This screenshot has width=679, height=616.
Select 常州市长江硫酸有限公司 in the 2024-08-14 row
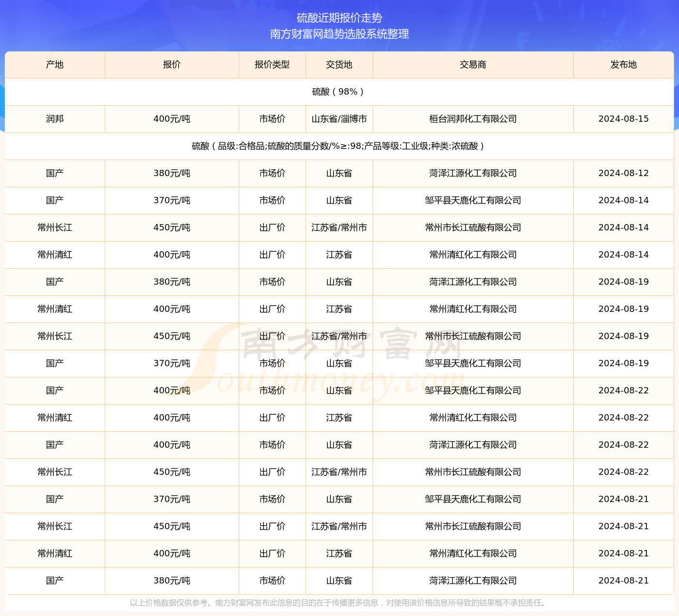click(x=473, y=227)
